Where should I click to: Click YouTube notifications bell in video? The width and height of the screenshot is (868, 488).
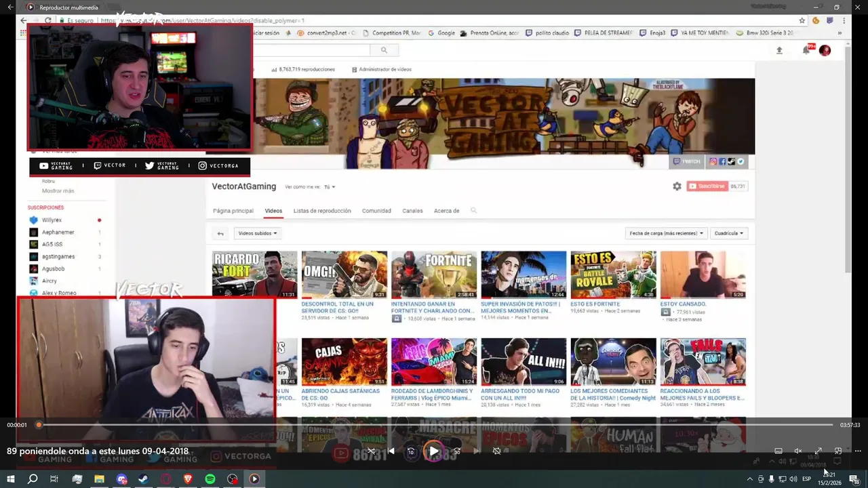pos(806,50)
